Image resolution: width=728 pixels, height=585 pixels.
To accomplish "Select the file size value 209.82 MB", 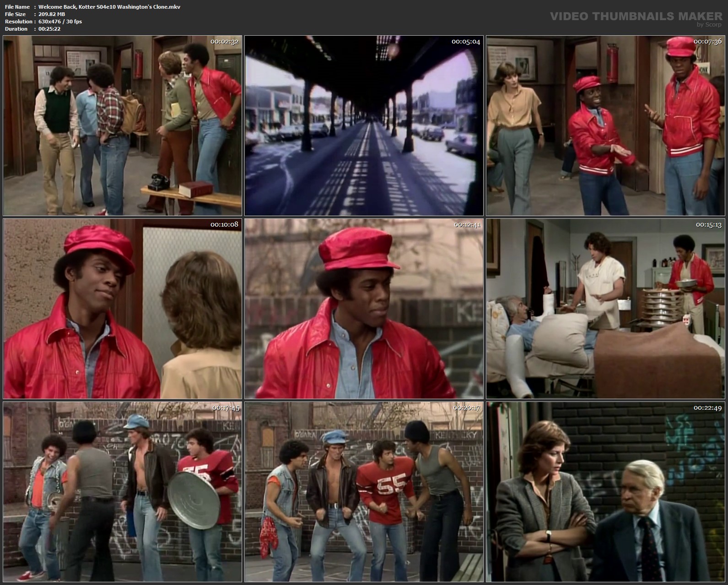I will tap(52, 14).
